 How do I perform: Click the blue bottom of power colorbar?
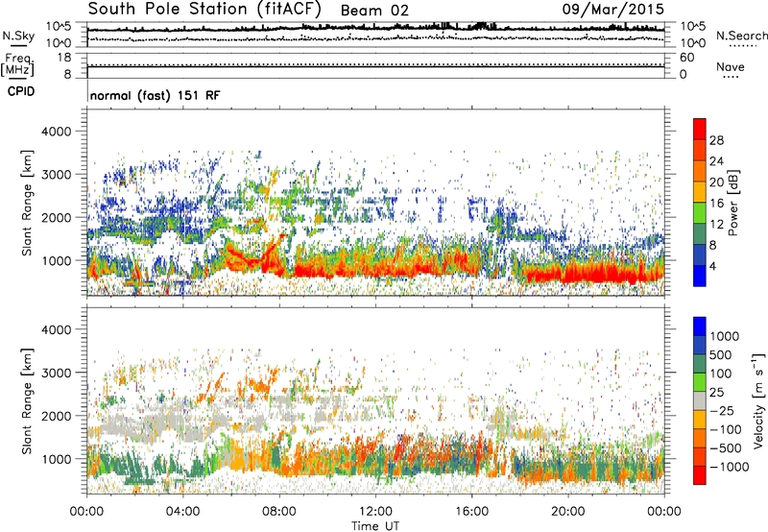(x=700, y=276)
